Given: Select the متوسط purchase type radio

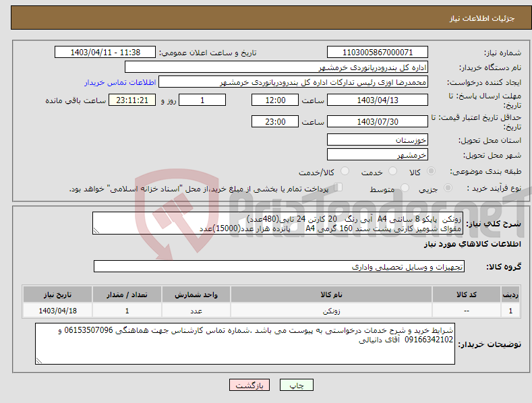Looking at the screenshot, I should click(405, 187).
